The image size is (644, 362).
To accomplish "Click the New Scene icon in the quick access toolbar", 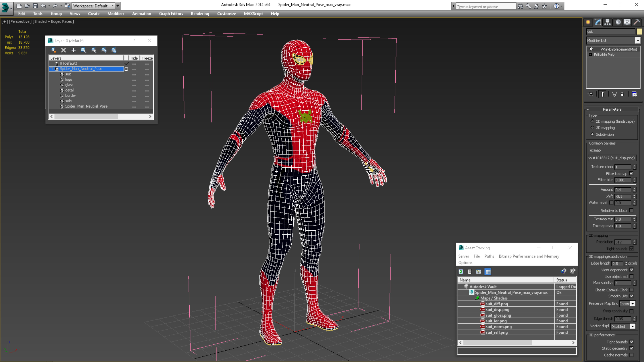I will (x=19, y=6).
